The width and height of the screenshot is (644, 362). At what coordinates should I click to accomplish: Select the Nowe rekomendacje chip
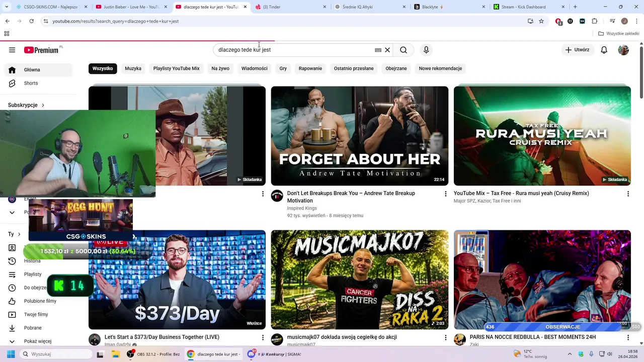(x=440, y=68)
